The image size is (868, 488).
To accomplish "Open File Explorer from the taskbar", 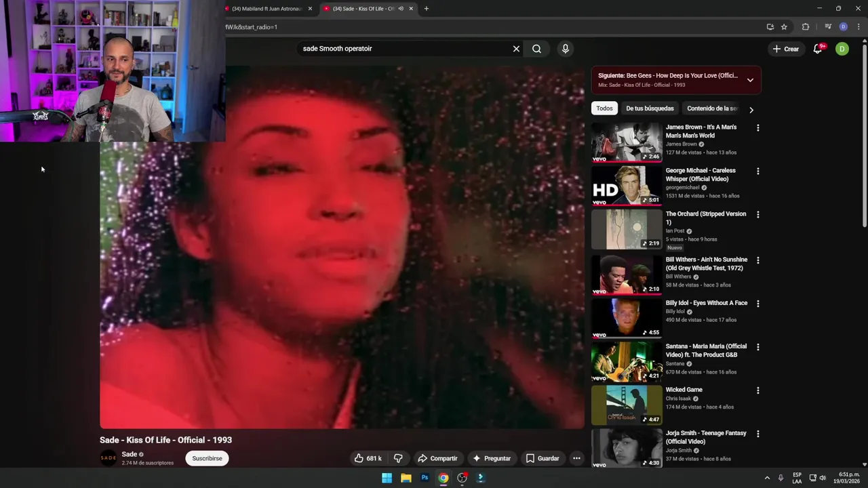I will [406, 478].
